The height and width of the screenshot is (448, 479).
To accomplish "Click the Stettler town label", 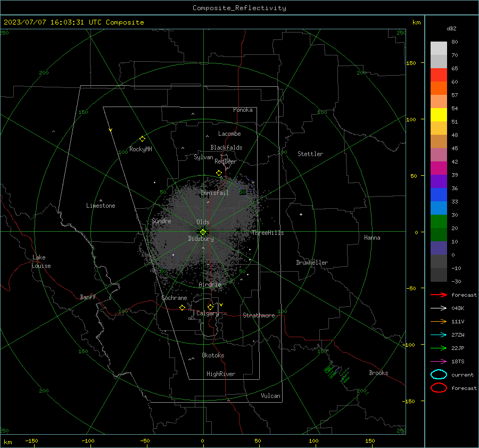I will 310,154.
